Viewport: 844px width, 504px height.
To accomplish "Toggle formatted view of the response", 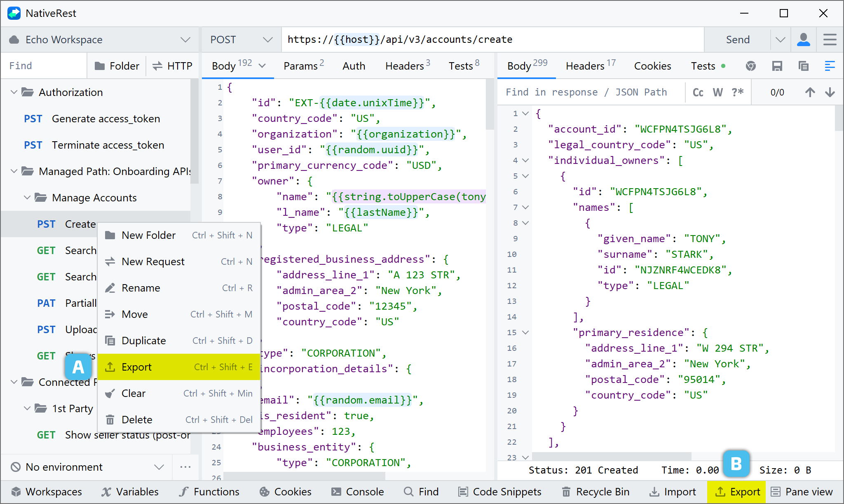I will [x=830, y=66].
